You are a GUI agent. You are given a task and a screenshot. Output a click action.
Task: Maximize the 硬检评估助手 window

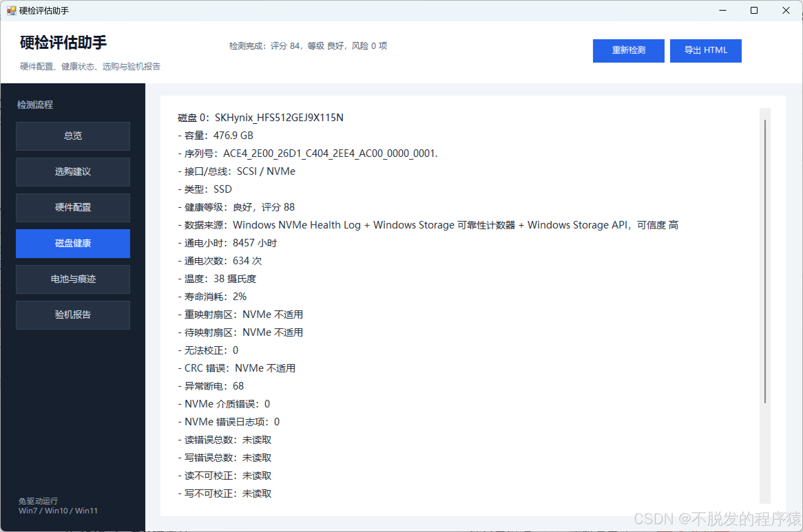coord(754,11)
